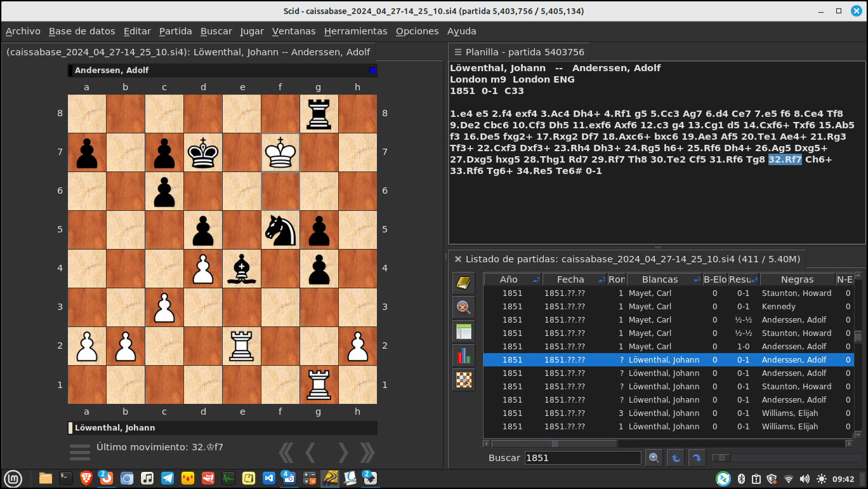Select the white king on f7
Image resolution: width=868 pixels, height=489 pixels.
point(280,152)
